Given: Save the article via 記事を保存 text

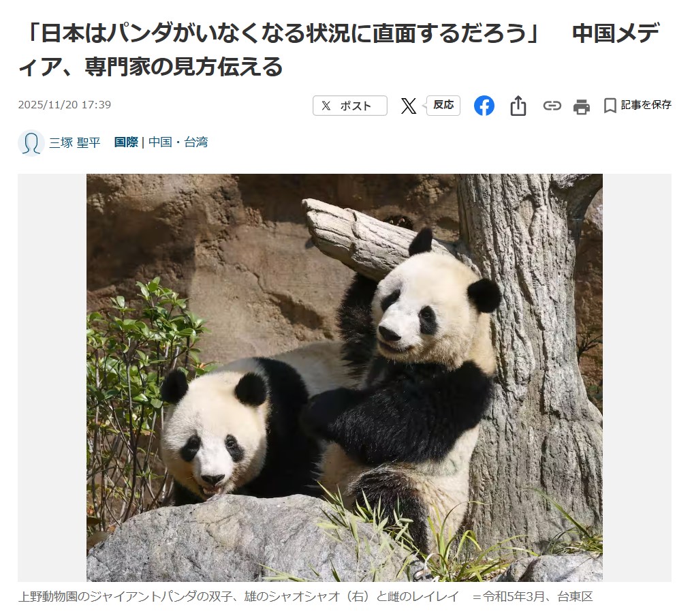Looking at the screenshot, I should pos(646,105).
